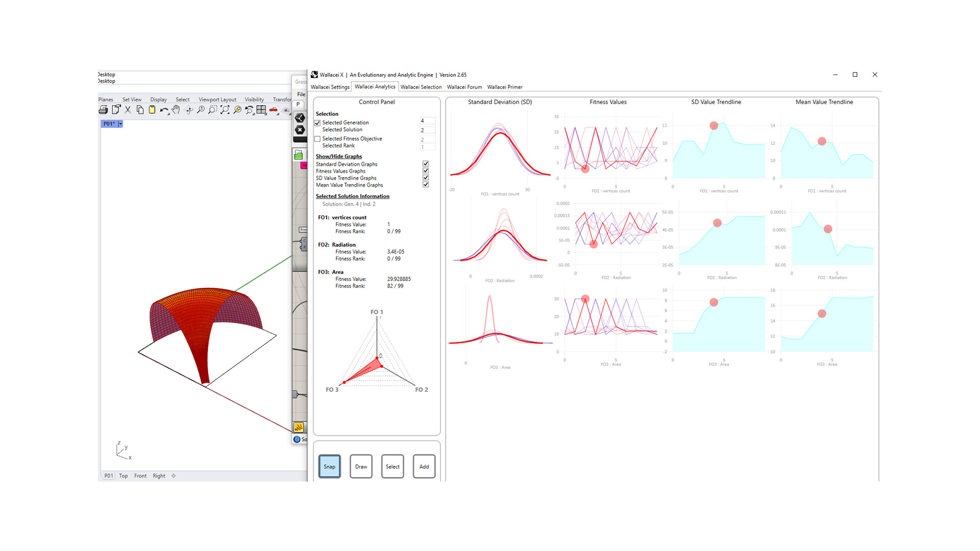Click the Paste clipboard icon
The height and width of the screenshot is (551, 980).
pyautogui.click(x=152, y=110)
